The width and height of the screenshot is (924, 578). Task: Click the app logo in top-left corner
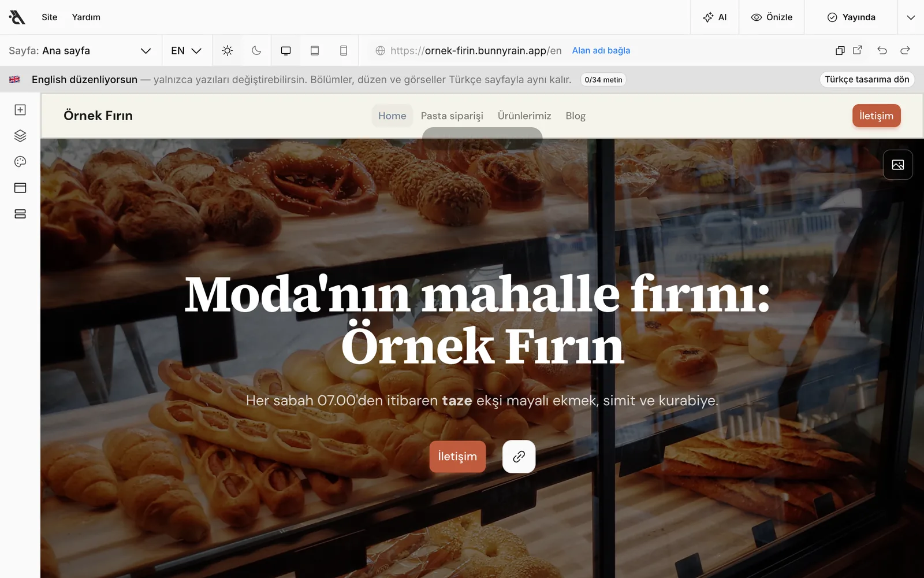coord(17,17)
